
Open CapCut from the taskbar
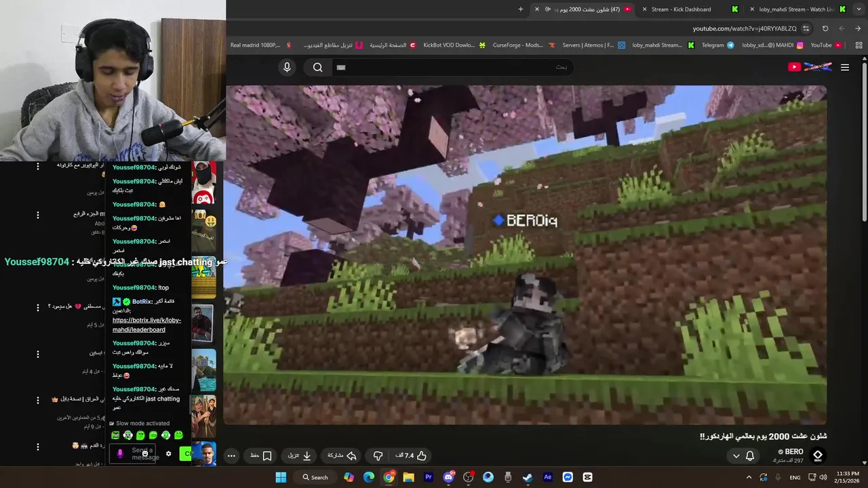(587, 477)
